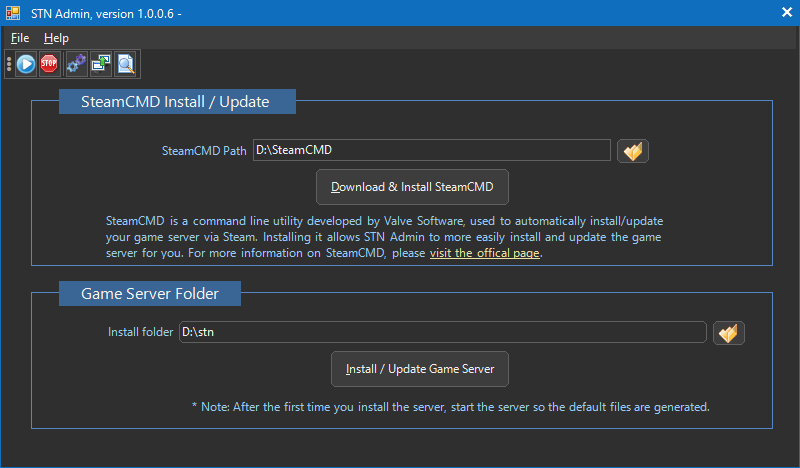Click the note text about default files
This screenshot has width=800, height=468.
pos(450,407)
